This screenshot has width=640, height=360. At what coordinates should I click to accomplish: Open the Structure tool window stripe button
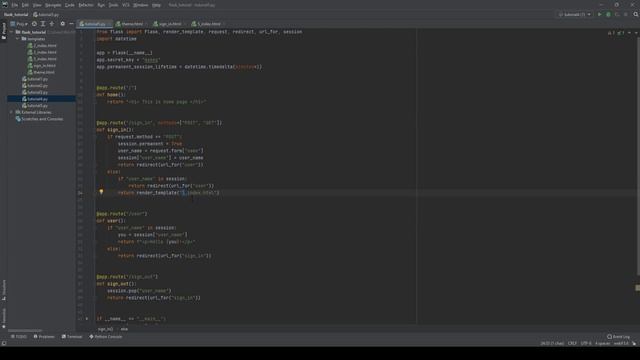click(4, 290)
